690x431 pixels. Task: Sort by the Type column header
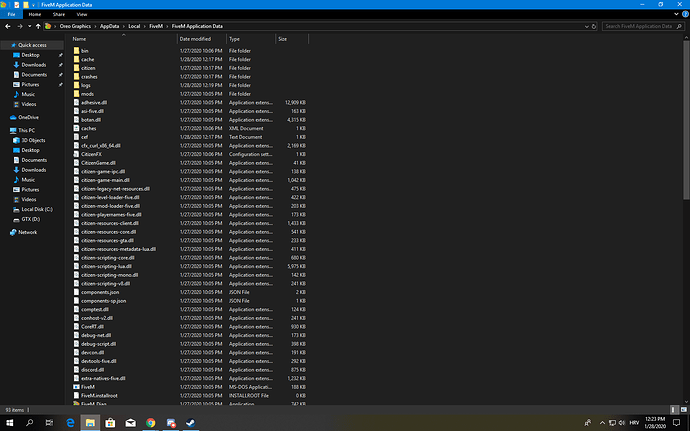[251, 39]
